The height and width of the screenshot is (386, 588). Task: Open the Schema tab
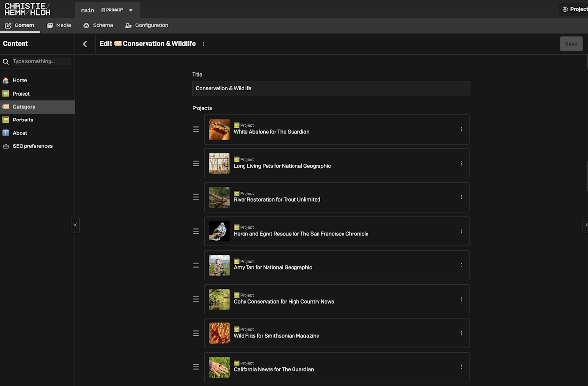point(98,25)
